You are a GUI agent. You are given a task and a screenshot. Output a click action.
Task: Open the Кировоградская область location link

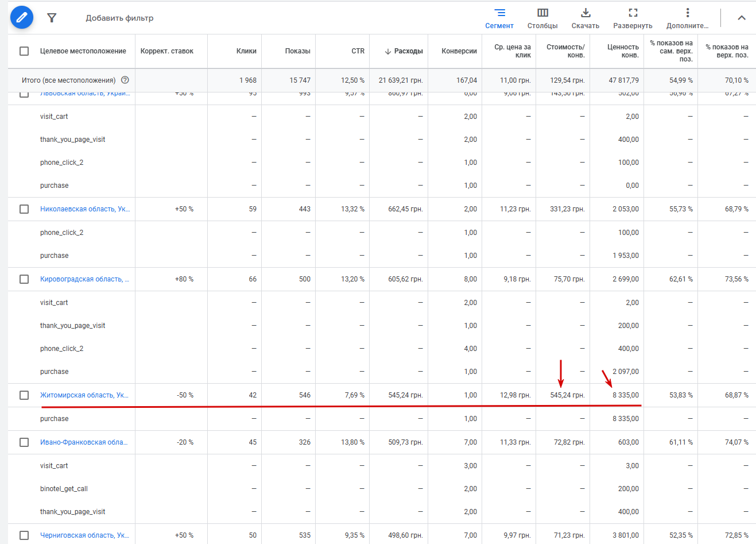[84, 279]
